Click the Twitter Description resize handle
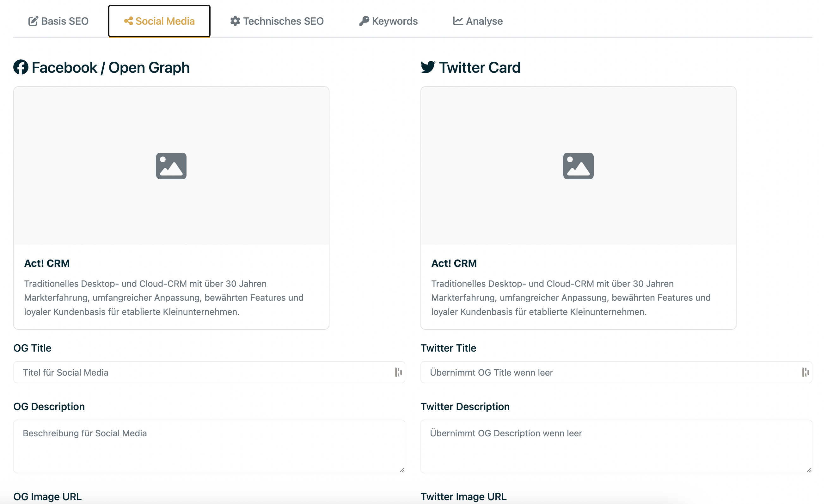 (x=809, y=470)
